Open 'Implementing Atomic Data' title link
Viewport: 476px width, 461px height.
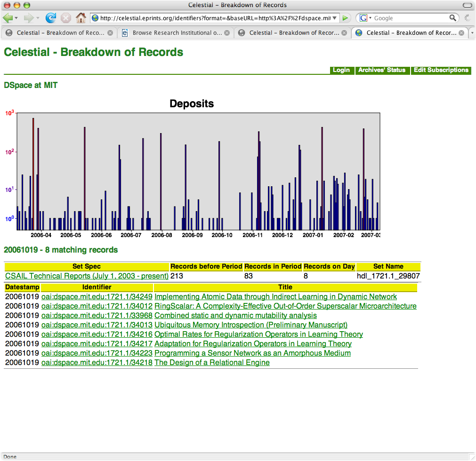275,297
